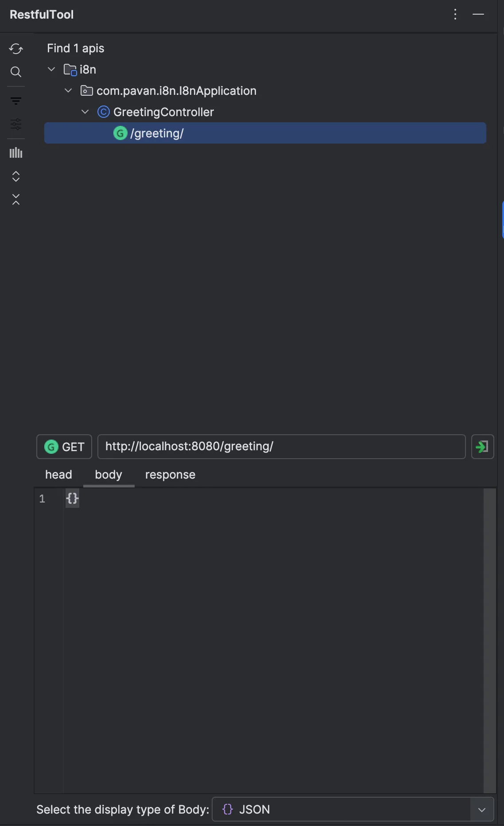Switch to the head tab
Screen dimensions: 504x826
(x=58, y=475)
